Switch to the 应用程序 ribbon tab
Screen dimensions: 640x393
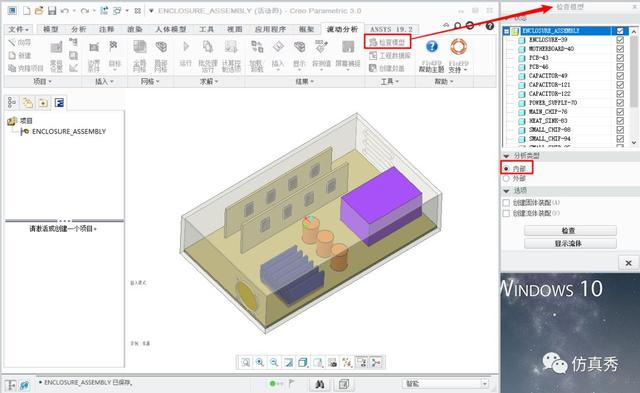pos(270,29)
